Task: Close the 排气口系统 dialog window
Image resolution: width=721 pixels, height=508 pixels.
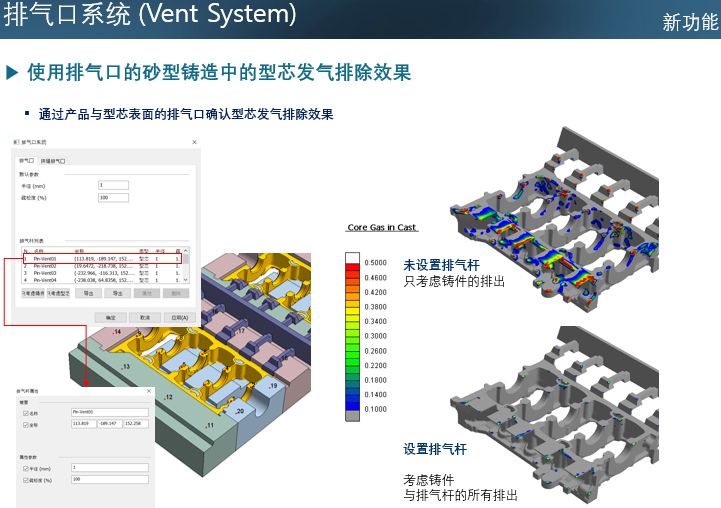Action: point(194,142)
